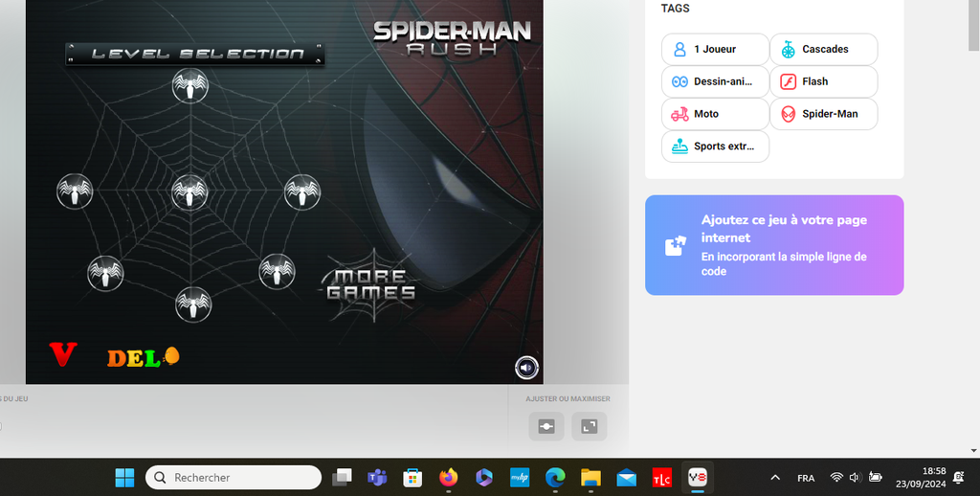The image size is (980, 496).
Task: Open the Cascades tag
Action: coord(823,49)
